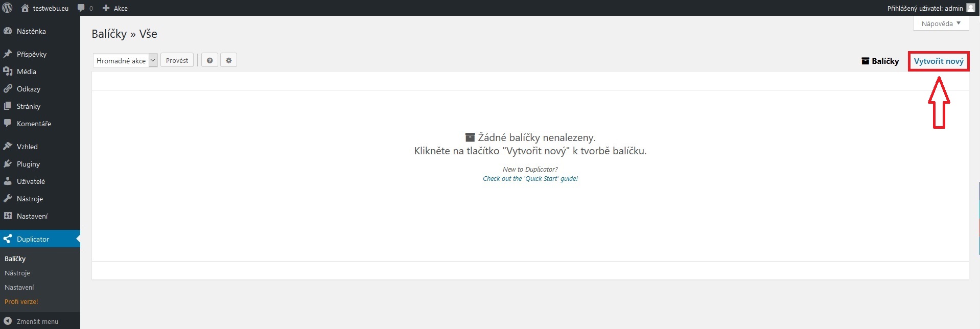The image size is (980, 329).
Task: Open the 'Quick Start' guide link
Action: pos(530,179)
